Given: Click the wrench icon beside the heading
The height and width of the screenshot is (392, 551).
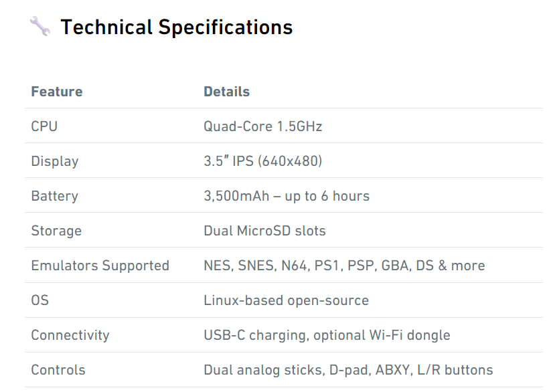Looking at the screenshot, I should pos(40,26).
